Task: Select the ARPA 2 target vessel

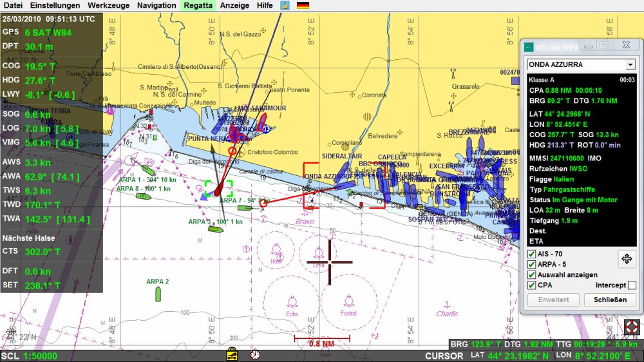Action: coord(158,294)
